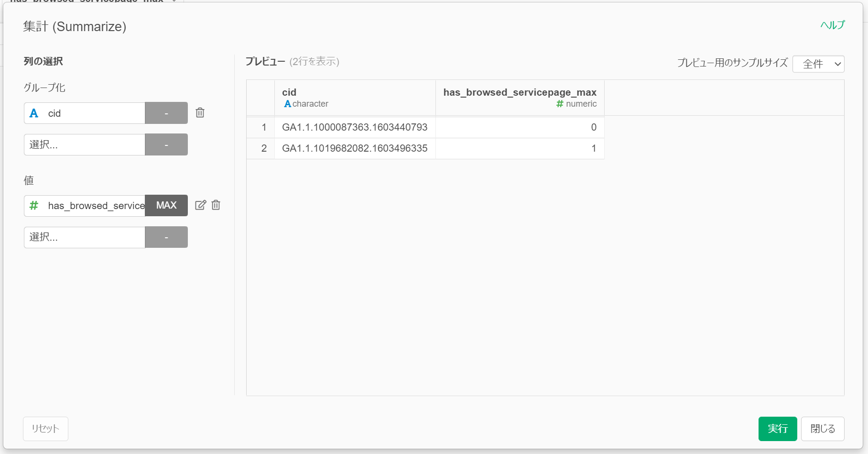Screen dimensions: 868x454
Task: Select the GA1.1.1019682082.1603496335 cell in row 2
Action: click(x=355, y=148)
